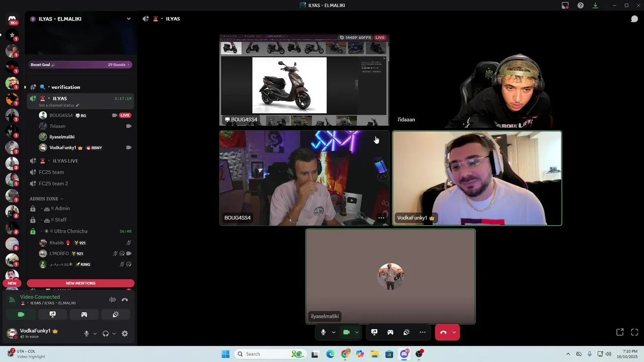
Task: Enter full screen call view
Action: click(634, 332)
